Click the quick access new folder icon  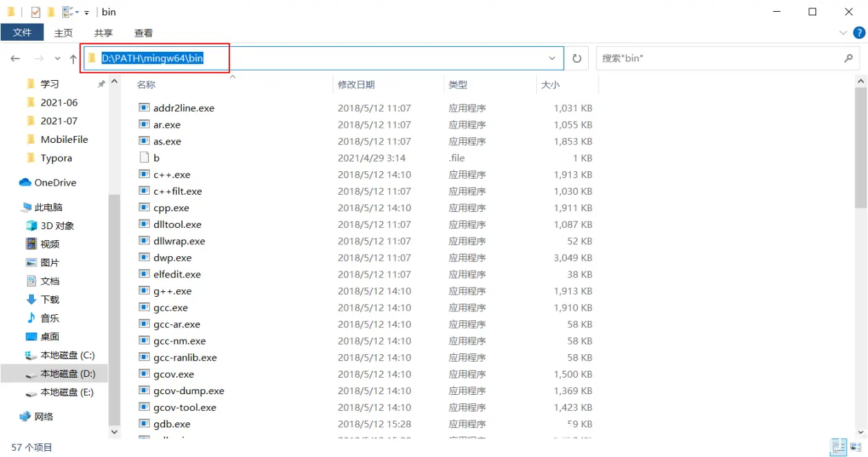[52, 12]
